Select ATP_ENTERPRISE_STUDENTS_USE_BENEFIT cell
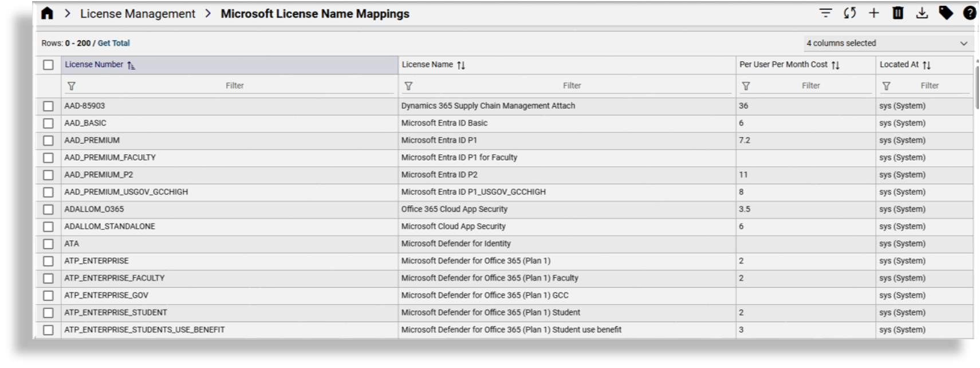980x368 pixels. point(230,330)
